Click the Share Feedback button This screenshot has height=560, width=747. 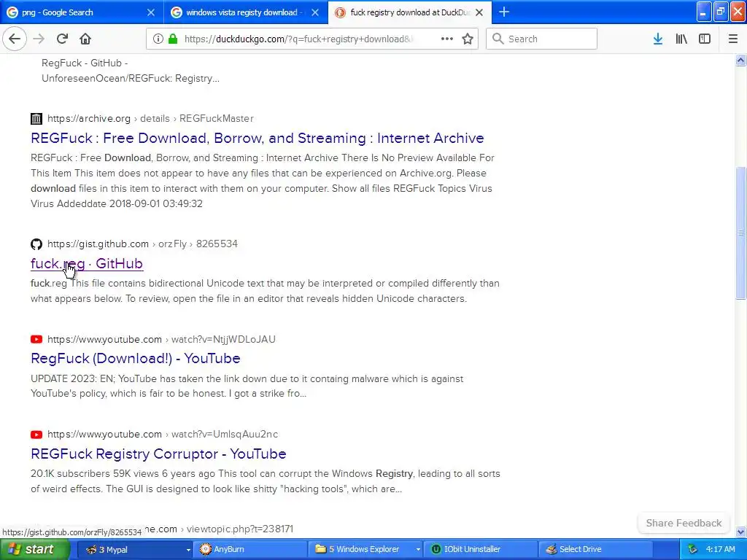(684, 523)
